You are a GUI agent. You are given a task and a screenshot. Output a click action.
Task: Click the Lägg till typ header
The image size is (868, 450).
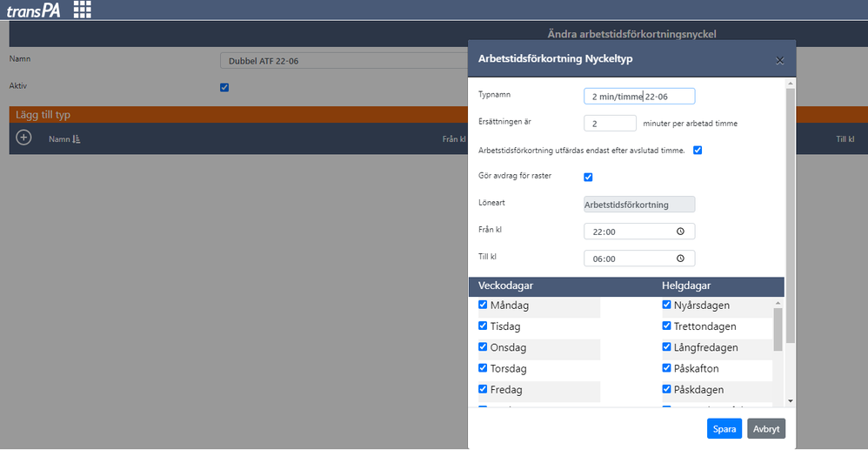[x=43, y=115]
